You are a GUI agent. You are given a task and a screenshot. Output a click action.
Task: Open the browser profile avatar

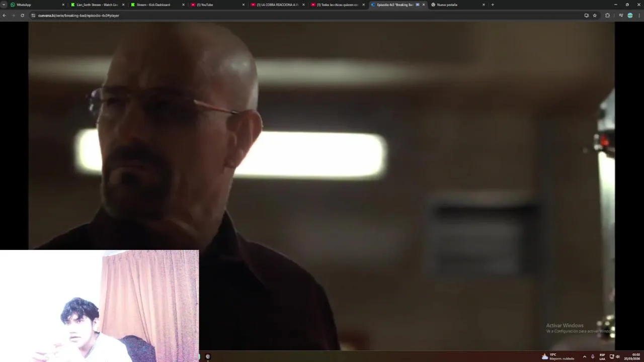pyautogui.click(x=630, y=16)
